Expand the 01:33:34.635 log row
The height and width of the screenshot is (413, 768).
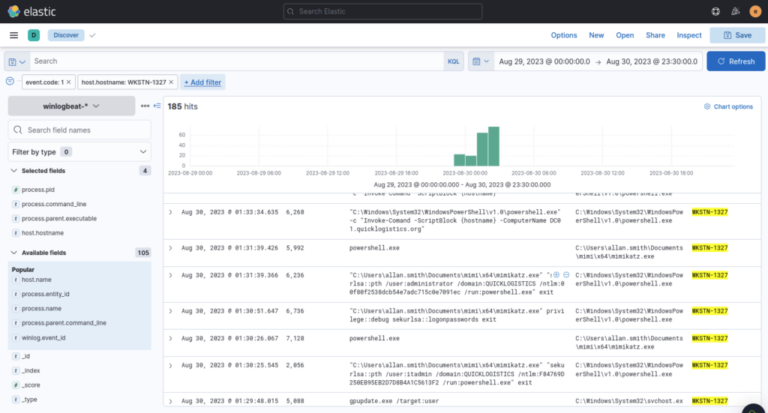(170, 213)
